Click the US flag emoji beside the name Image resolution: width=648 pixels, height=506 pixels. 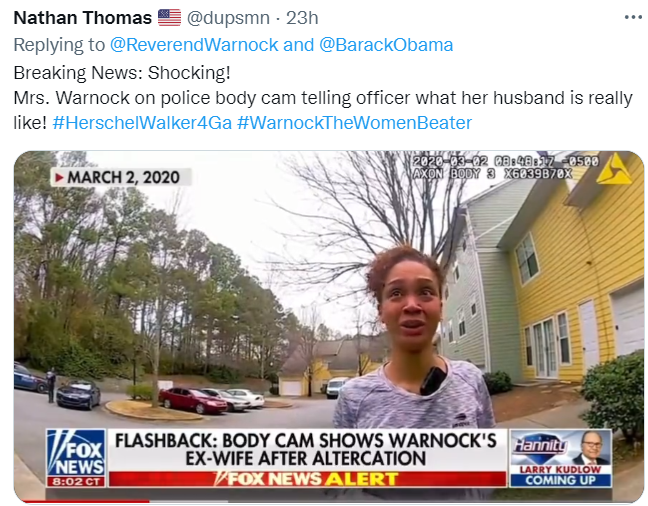[x=169, y=17]
